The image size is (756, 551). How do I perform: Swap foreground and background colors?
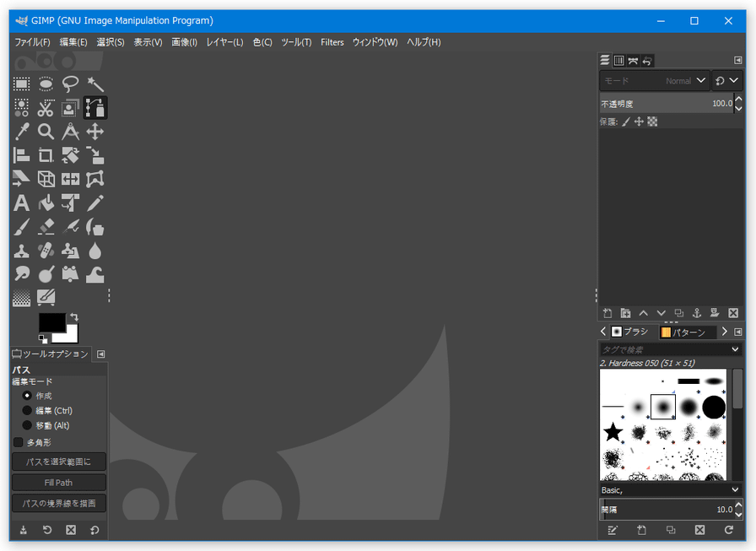[74, 316]
